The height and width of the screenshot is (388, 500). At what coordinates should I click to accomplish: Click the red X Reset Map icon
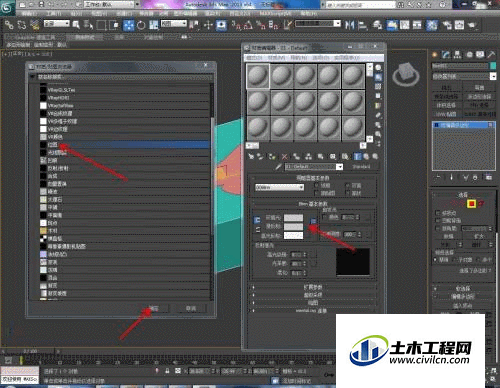pos(284,156)
